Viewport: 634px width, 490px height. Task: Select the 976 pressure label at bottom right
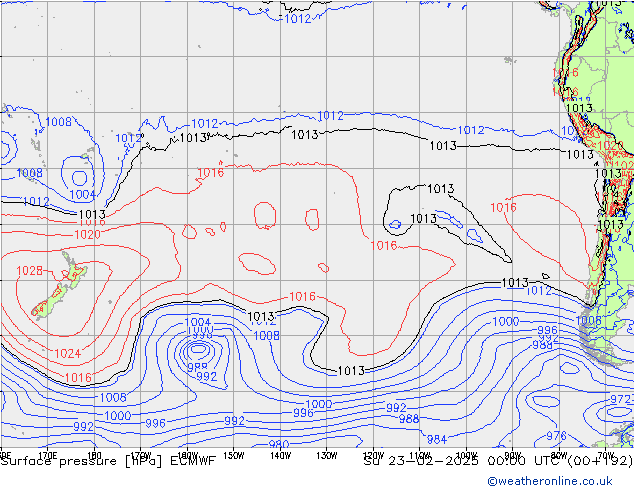[x=556, y=436]
